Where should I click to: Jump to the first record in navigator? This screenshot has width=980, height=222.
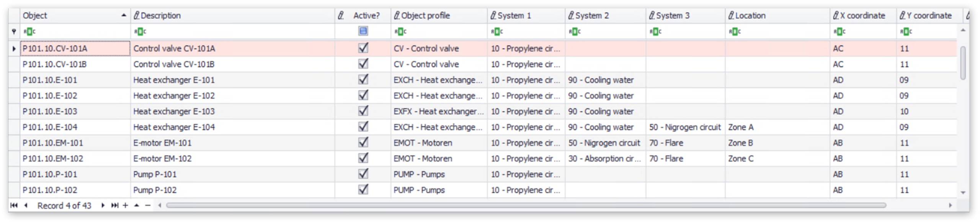[x=14, y=206]
